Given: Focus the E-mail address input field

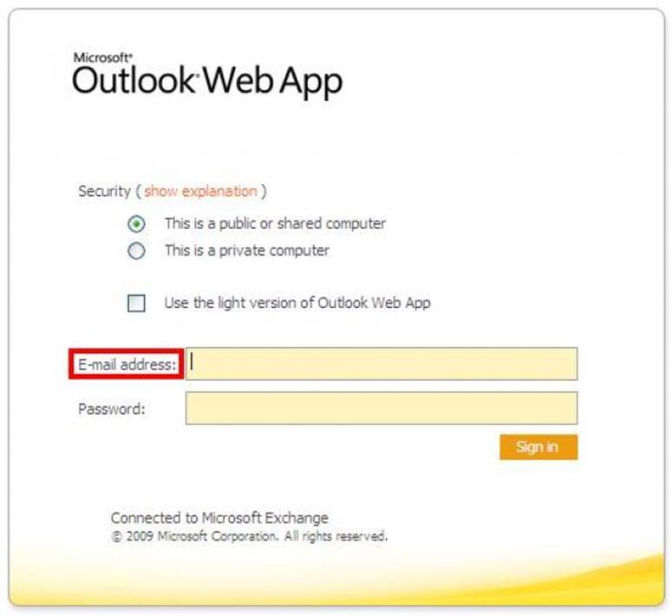Looking at the screenshot, I should [382, 364].
